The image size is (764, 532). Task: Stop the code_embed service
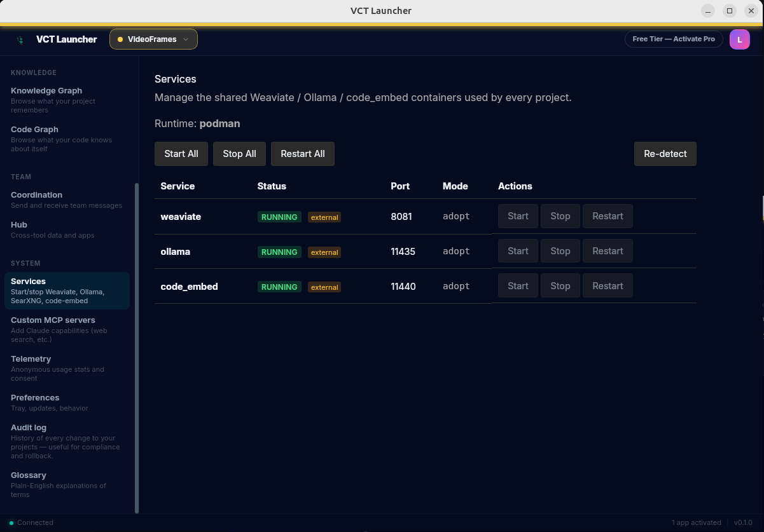pos(560,286)
